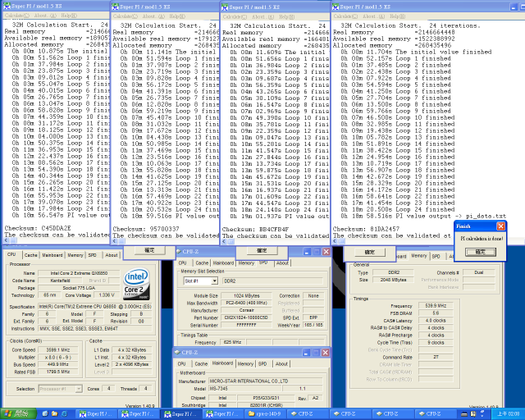Click the Module Size value 1024 MBytes
Image resolution: width=525 pixels, height=420 pixels.
point(246,296)
